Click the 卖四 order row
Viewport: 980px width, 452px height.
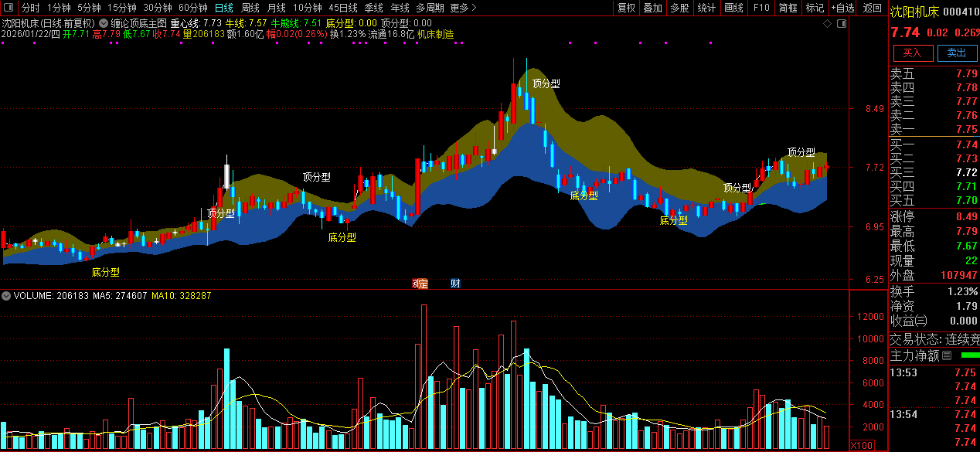pos(934,88)
